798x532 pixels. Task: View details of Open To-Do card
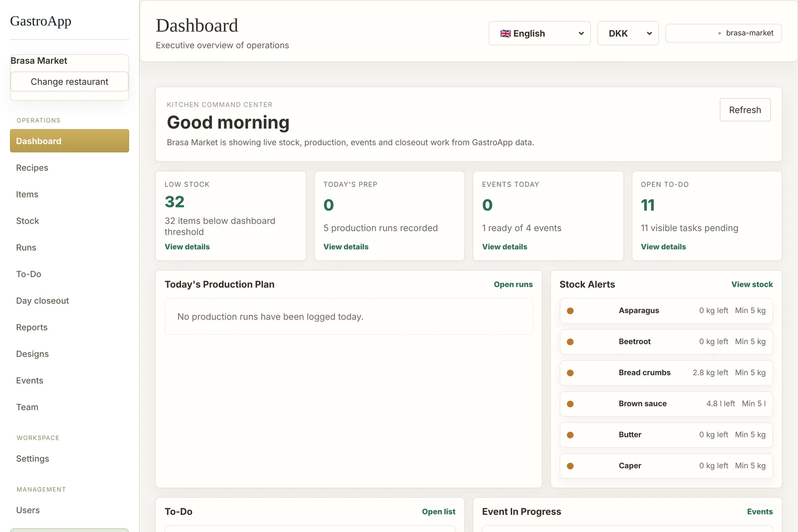coord(663,247)
